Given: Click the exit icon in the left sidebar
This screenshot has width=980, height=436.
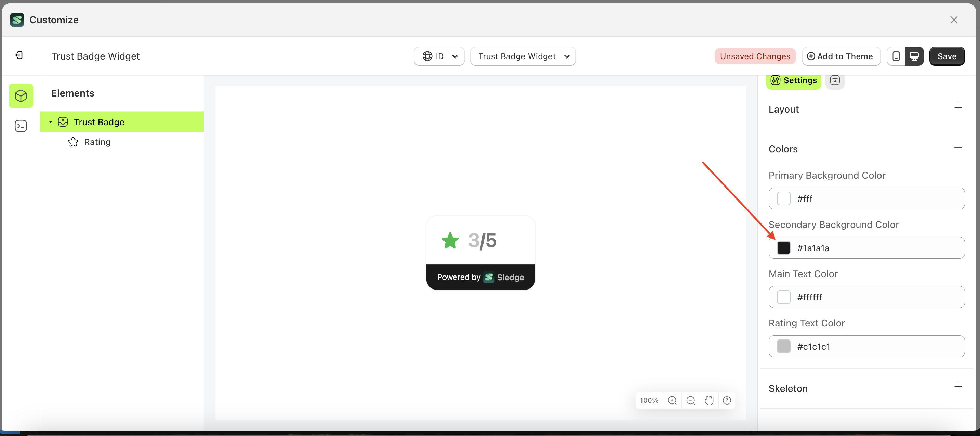Looking at the screenshot, I should [20, 55].
